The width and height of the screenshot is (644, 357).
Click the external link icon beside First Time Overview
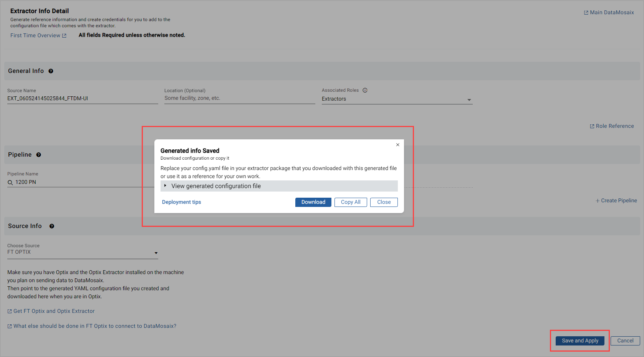[x=64, y=35]
